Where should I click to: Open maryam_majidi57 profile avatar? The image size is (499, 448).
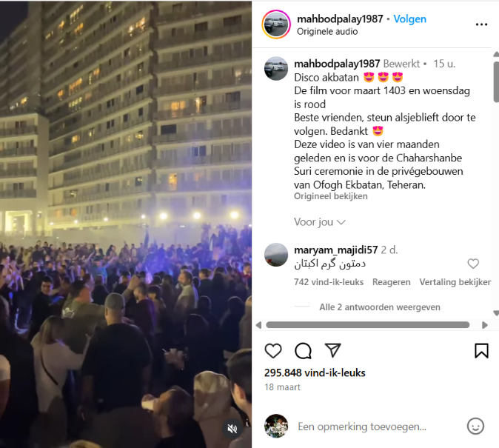[276, 255]
